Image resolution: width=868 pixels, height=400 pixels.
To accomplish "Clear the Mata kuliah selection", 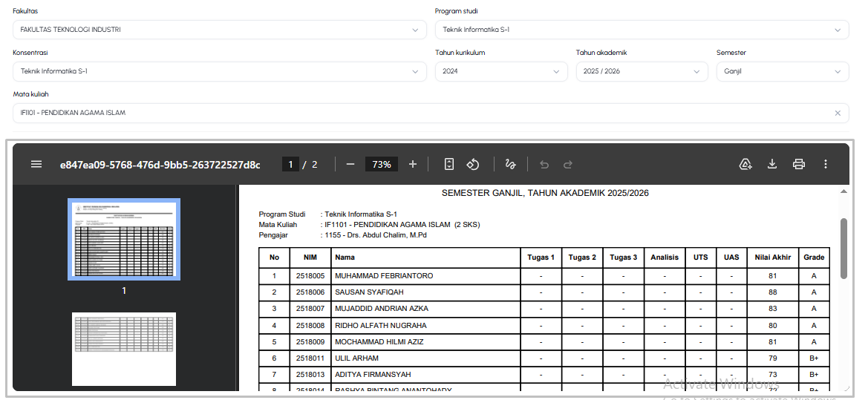I will point(838,113).
